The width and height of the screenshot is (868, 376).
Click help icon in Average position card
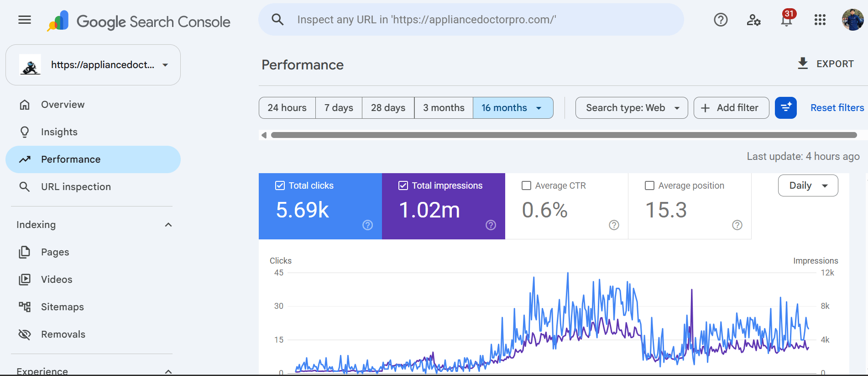[x=737, y=225]
